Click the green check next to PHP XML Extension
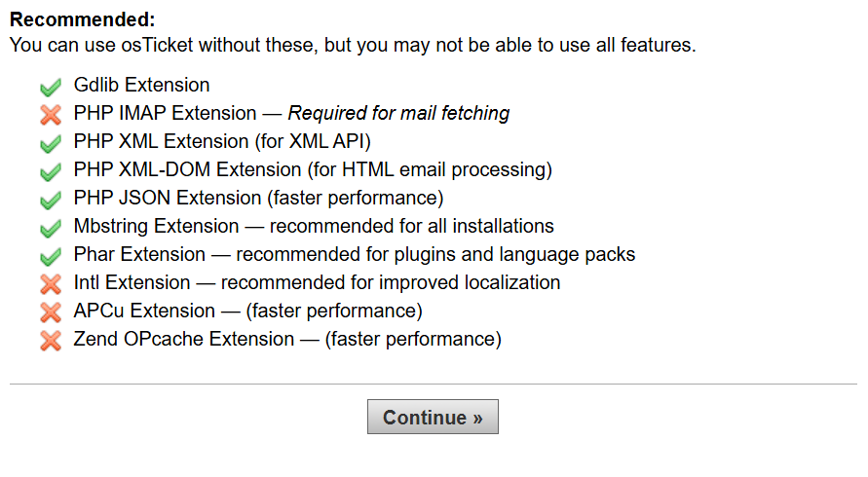The width and height of the screenshot is (868, 477). [x=51, y=143]
